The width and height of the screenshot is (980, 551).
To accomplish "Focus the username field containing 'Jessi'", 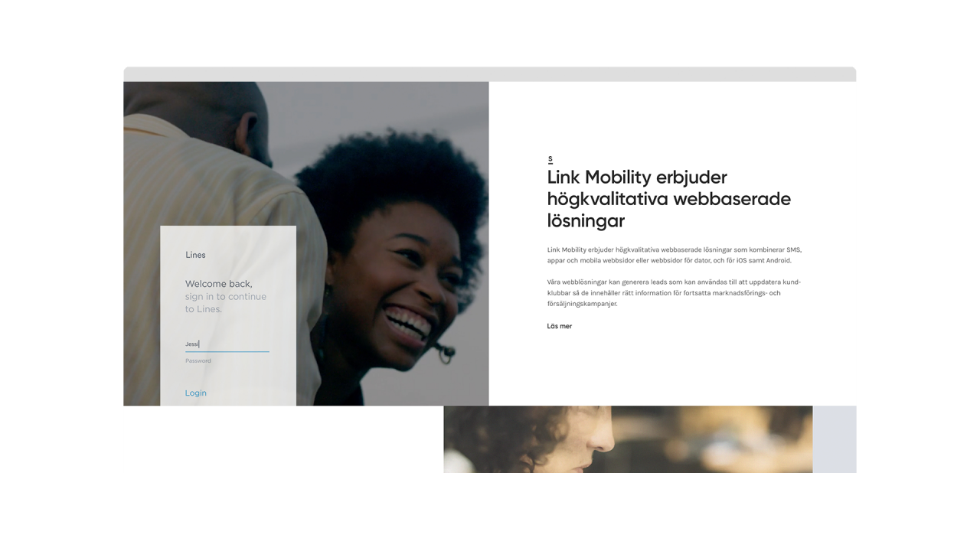I will [x=227, y=344].
